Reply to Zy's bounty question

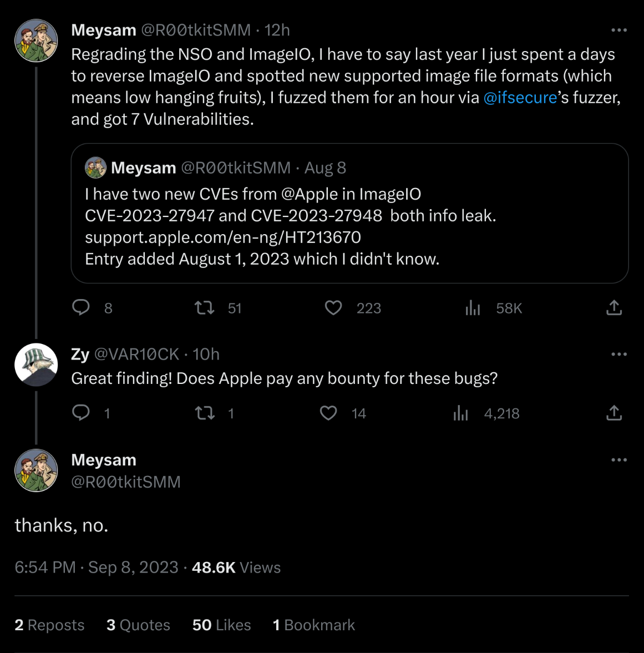click(81, 413)
